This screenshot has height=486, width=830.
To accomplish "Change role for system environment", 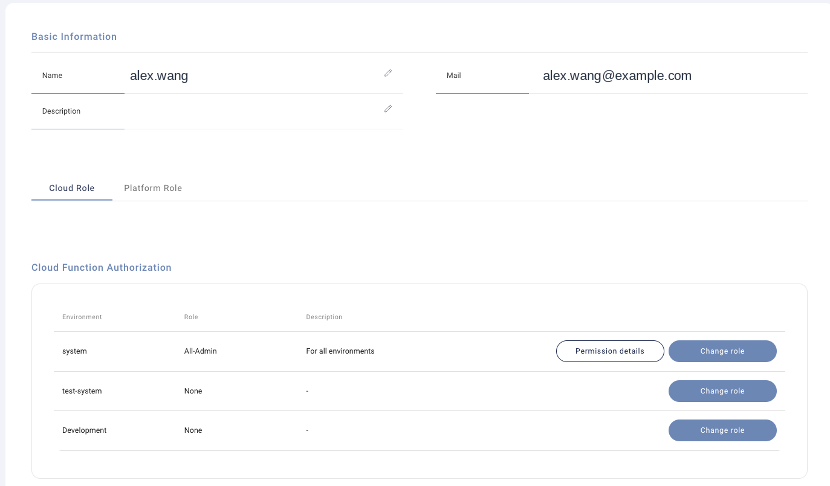I will [x=723, y=351].
